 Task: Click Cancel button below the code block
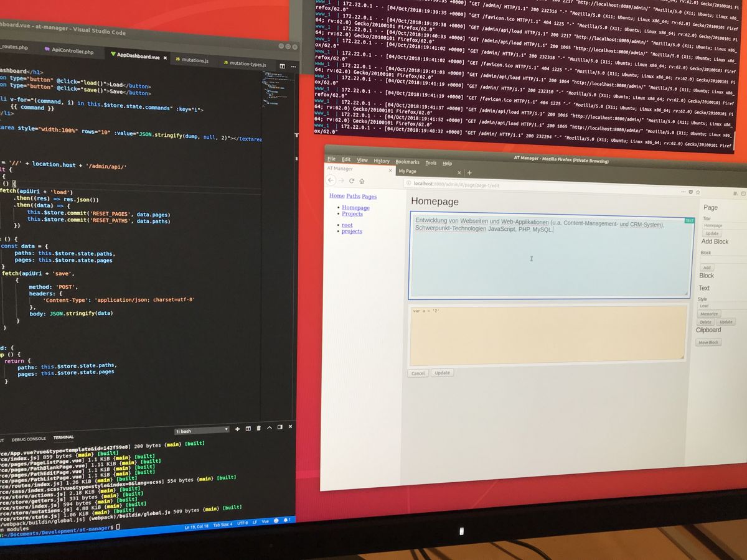pos(418,373)
